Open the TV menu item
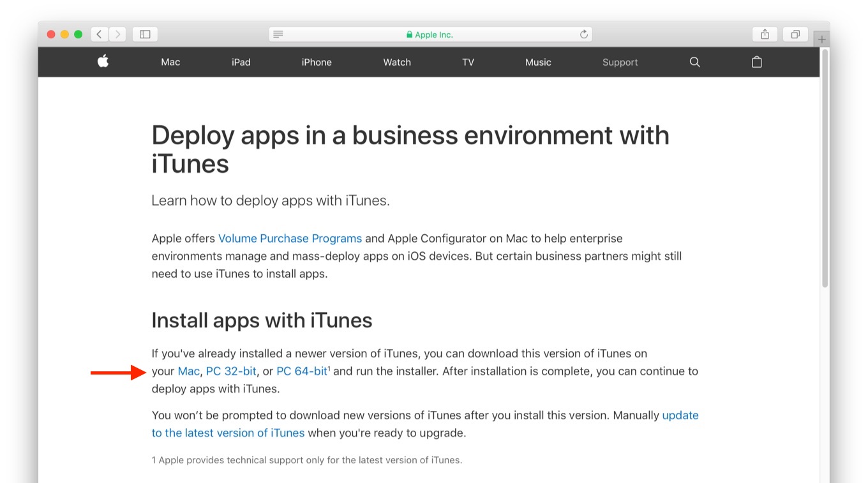The width and height of the screenshot is (868, 483). [x=468, y=62]
